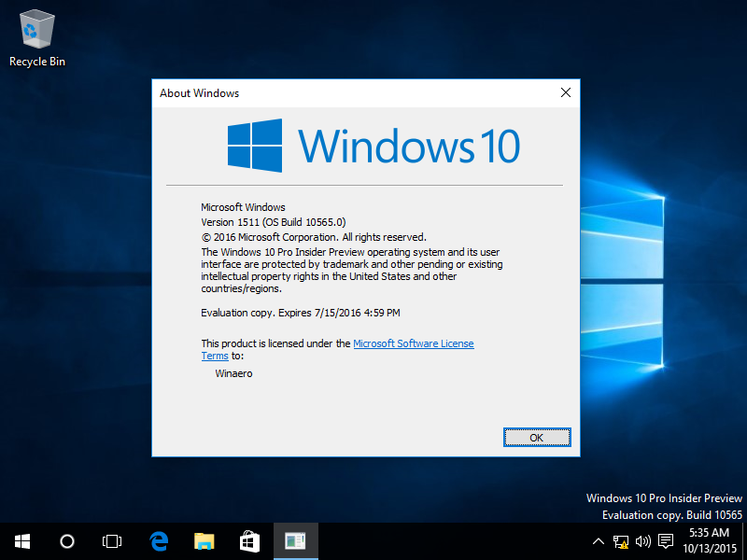Image resolution: width=747 pixels, height=560 pixels.
Task: Open Task View from the taskbar
Action: (112, 541)
